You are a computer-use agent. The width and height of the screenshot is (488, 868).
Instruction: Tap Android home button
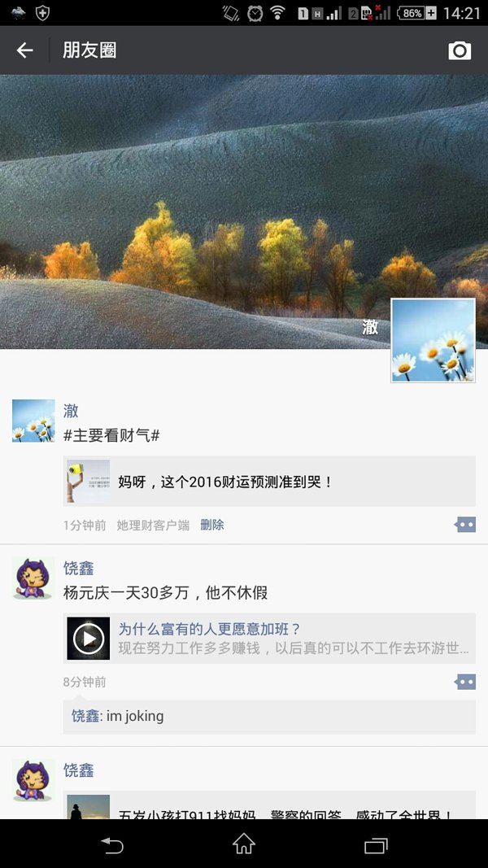tap(243, 844)
